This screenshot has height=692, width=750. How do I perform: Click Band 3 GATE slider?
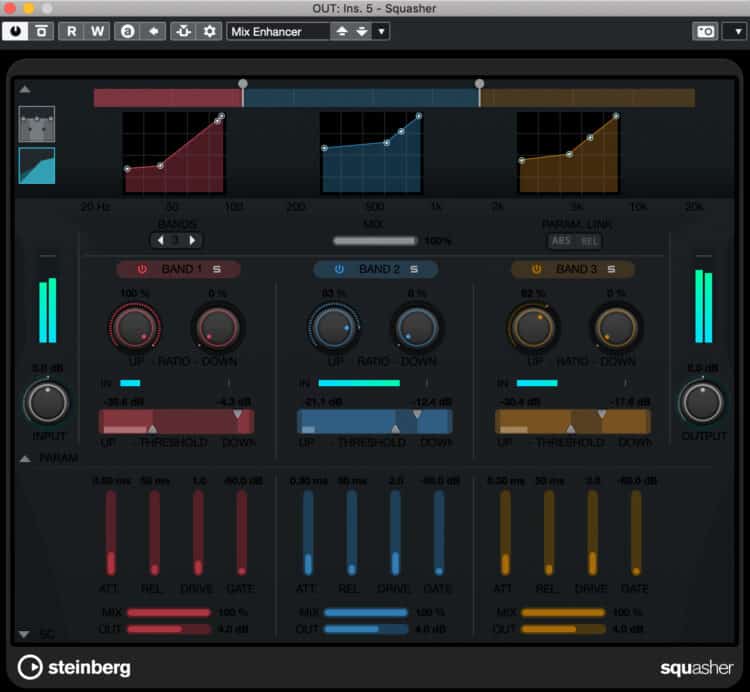tap(636, 533)
